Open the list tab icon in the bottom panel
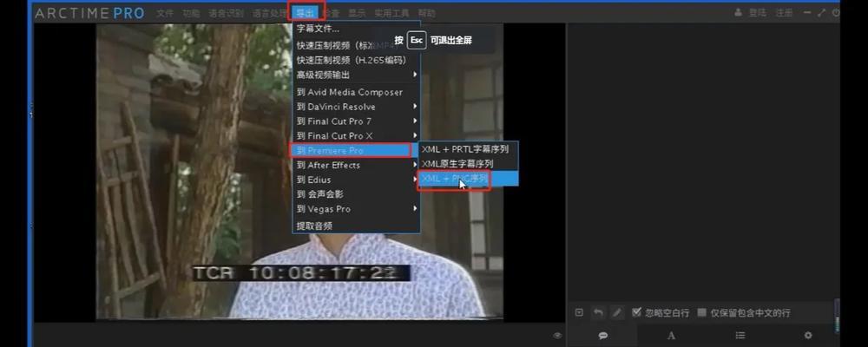868x347 pixels. pos(740,336)
